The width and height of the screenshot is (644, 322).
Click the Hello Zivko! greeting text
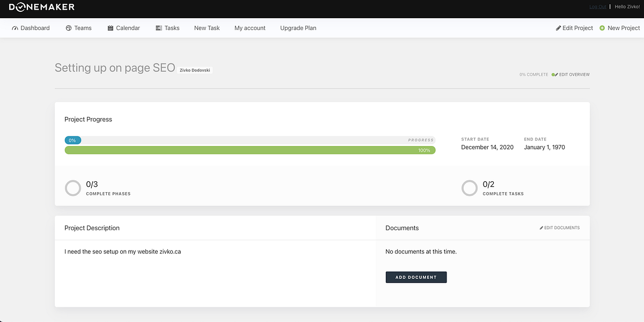point(627,7)
